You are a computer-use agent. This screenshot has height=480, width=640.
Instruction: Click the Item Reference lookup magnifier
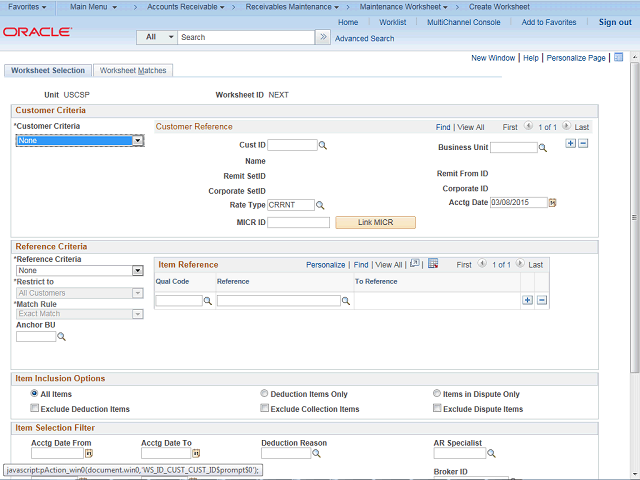346,301
